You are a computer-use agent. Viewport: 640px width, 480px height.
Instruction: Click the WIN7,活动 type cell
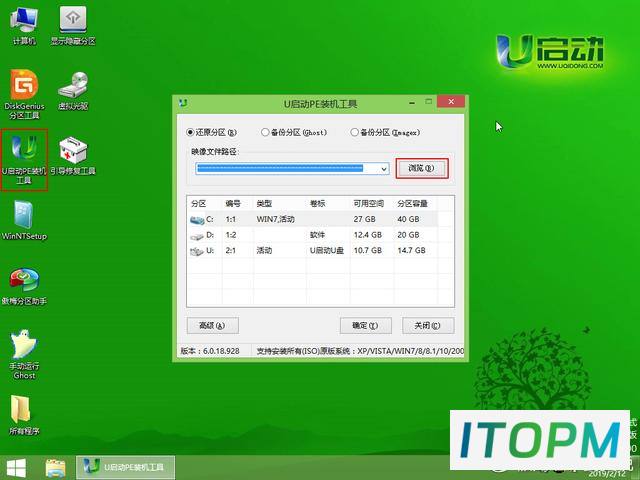276,219
